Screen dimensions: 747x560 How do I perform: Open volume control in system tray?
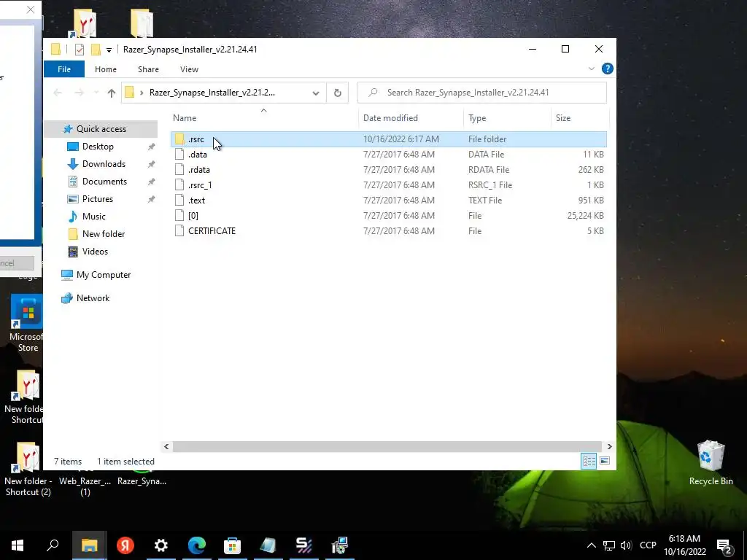(626, 545)
